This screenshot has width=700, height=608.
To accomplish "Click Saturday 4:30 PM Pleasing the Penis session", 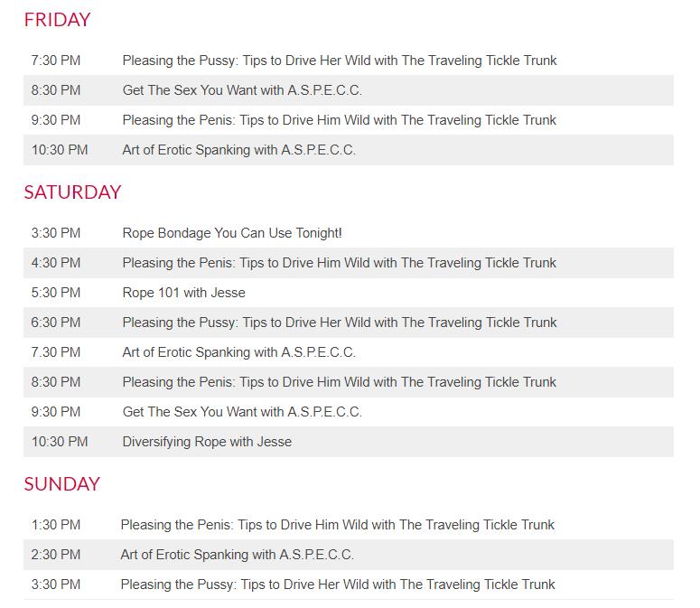I will pos(339,263).
